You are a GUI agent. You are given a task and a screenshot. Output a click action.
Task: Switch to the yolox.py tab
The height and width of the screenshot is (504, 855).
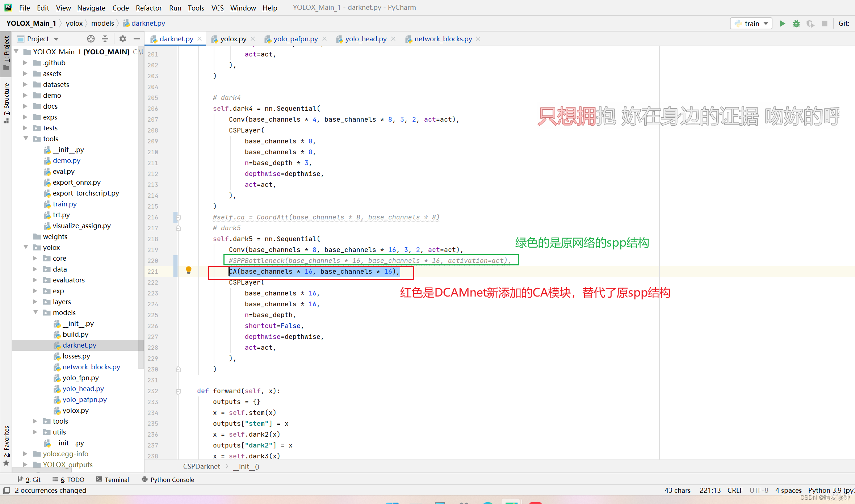pyautogui.click(x=233, y=39)
